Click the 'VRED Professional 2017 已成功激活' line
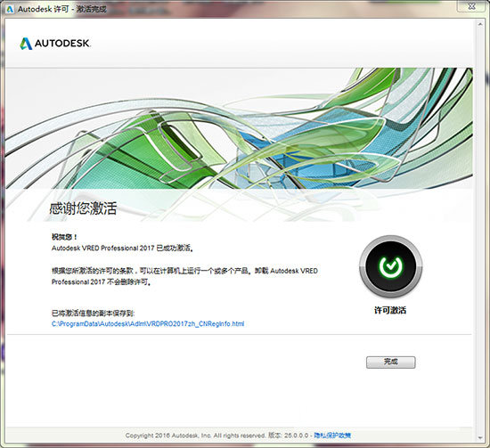This screenshot has height=448, width=490. tap(123, 248)
